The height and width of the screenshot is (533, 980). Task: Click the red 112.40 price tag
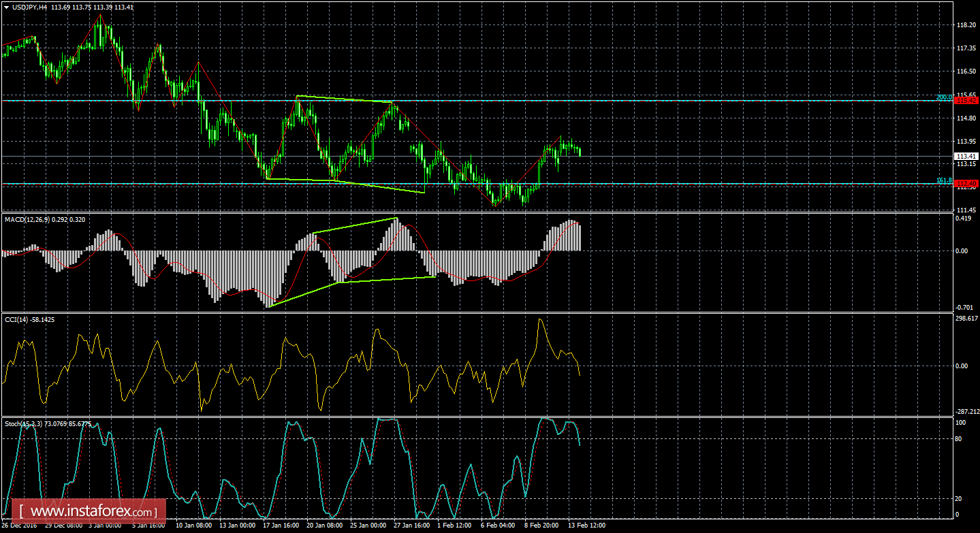coord(966,184)
